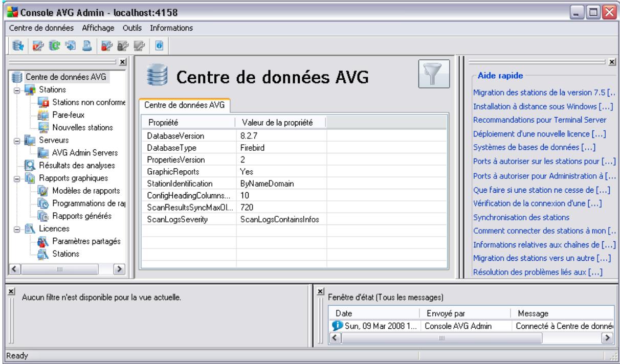The width and height of the screenshot is (620, 364).
Task: Close the filter panel
Action: [x=10, y=290]
